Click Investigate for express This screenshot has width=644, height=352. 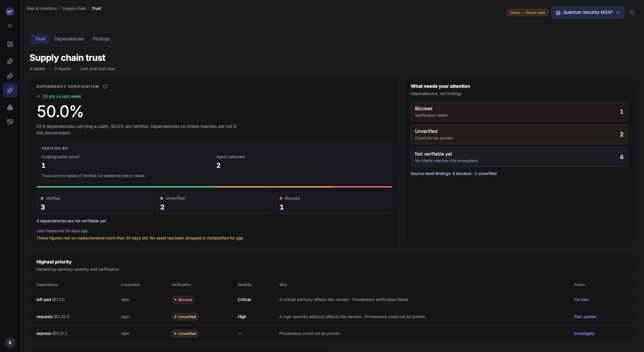pos(584,334)
